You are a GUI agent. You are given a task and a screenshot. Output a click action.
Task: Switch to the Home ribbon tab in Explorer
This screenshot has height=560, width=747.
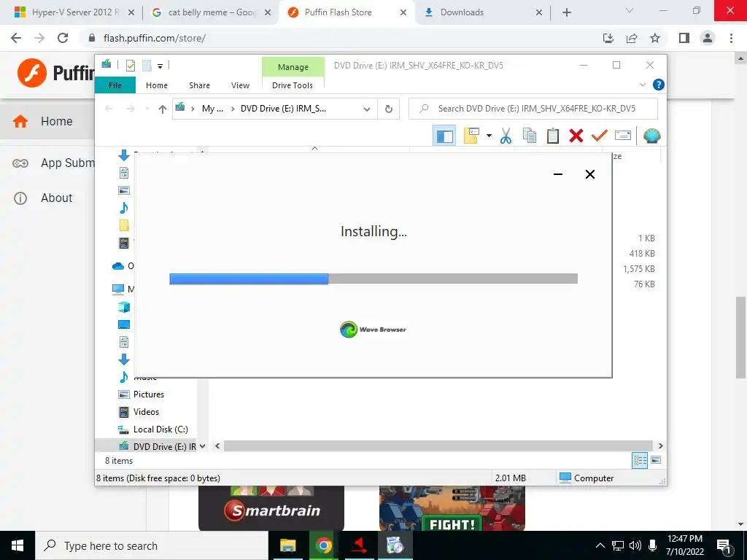click(157, 85)
